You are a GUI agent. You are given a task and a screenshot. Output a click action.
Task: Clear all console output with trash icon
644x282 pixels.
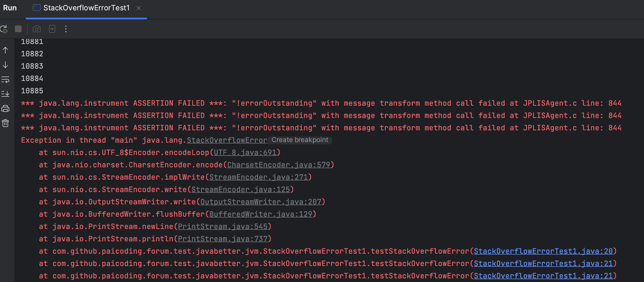[5, 123]
